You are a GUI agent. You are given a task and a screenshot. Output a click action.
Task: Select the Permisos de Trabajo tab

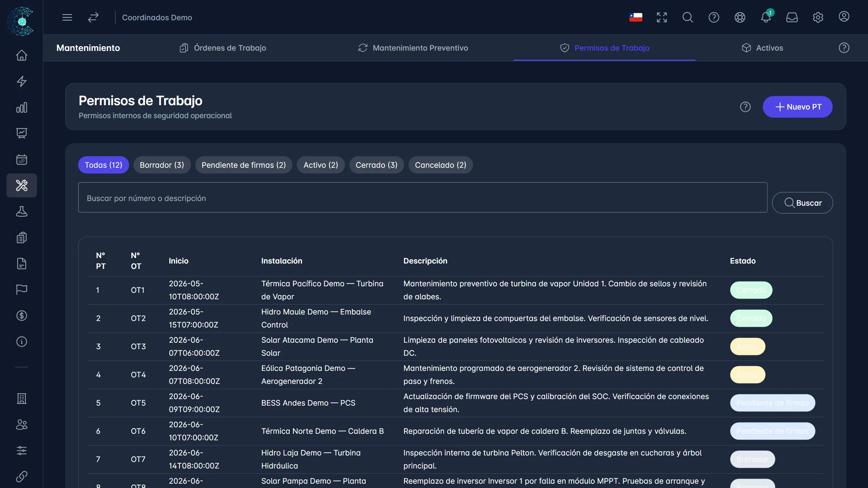[x=605, y=48]
